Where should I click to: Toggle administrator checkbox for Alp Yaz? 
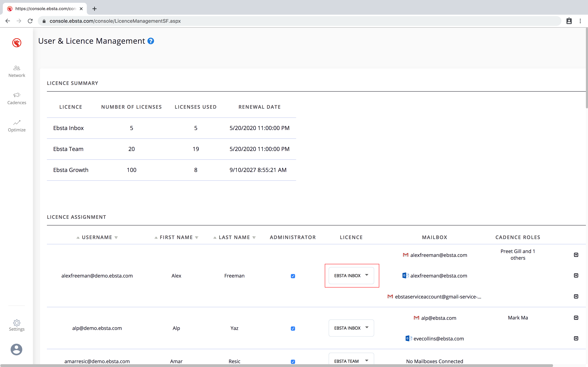click(293, 328)
